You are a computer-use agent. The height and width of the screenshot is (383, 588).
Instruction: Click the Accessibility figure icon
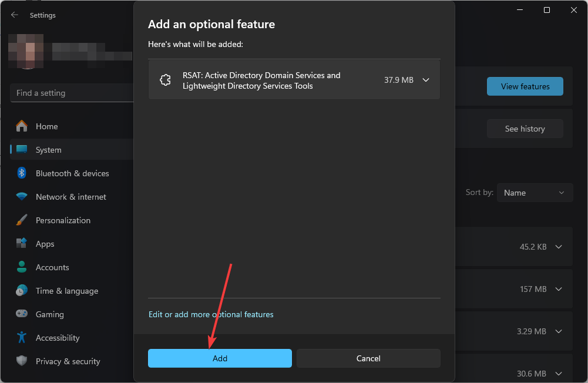point(22,338)
